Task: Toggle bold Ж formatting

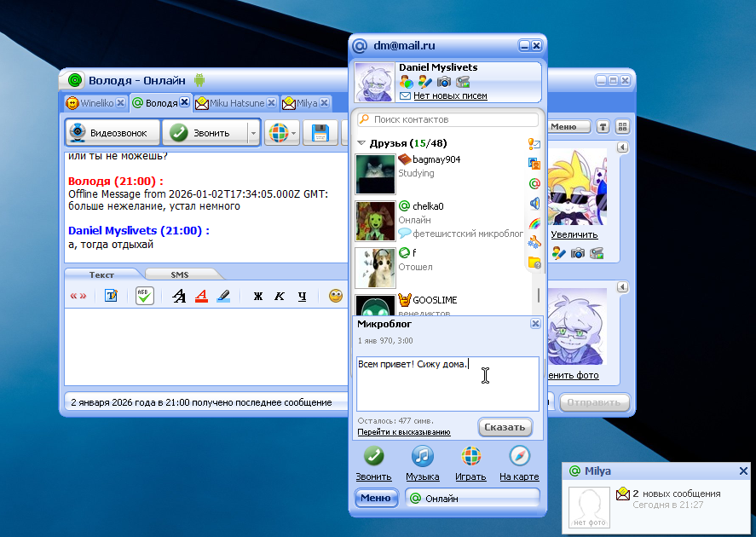Action: tap(258, 296)
